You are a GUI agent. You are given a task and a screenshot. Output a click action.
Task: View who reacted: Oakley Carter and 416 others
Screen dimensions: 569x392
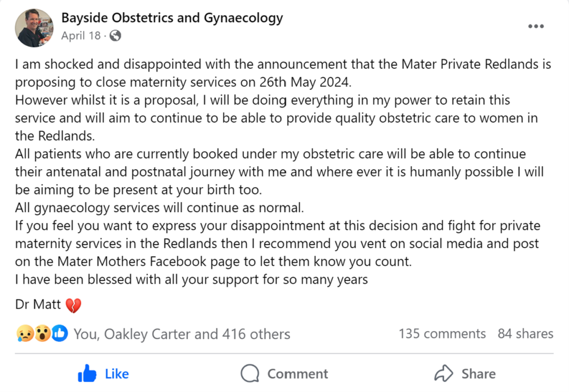(182, 334)
